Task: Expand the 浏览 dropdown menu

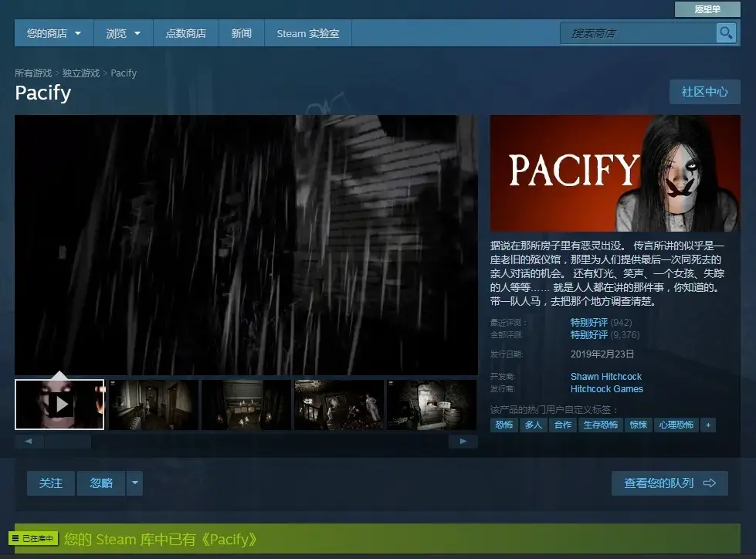Action: click(124, 33)
